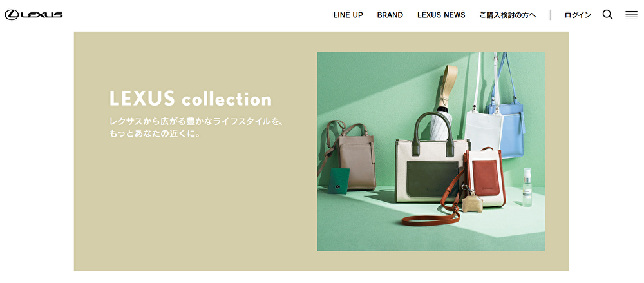Image resolution: width=644 pixels, height=283 pixels.
Task: Open the BRAND menu
Action: pos(390,15)
